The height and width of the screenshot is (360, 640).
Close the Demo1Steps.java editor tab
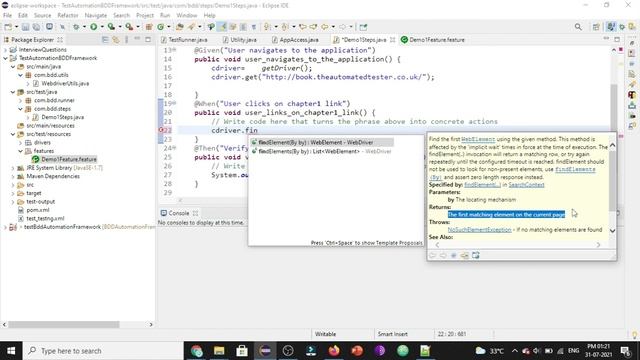coord(392,40)
